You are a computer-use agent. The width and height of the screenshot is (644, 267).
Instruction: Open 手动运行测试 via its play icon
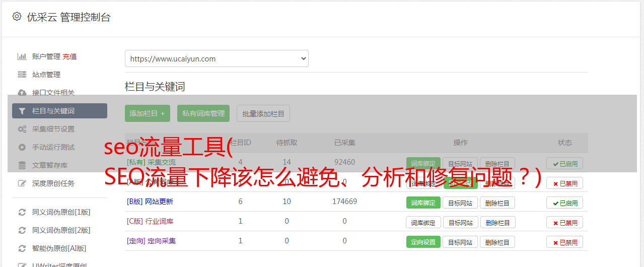coord(22,147)
